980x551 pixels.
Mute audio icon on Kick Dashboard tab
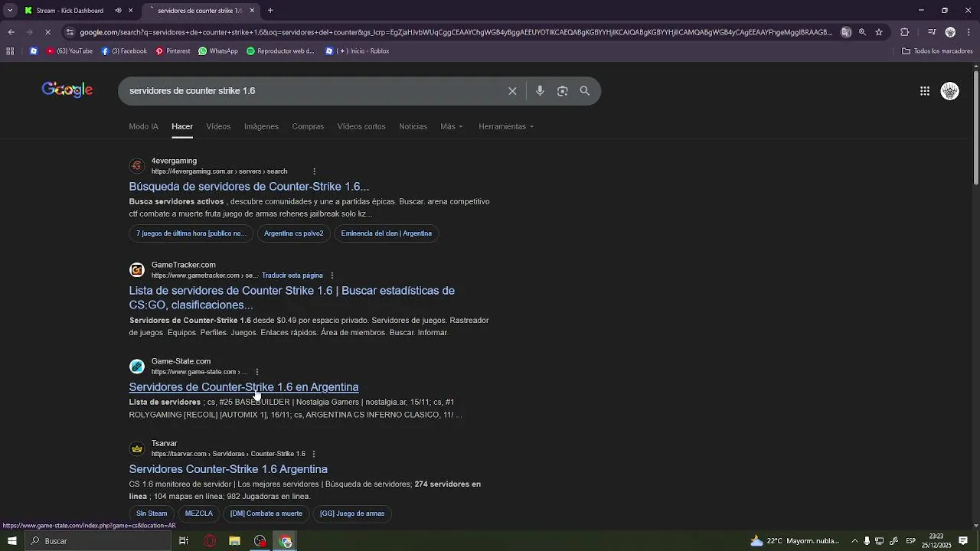point(118,11)
